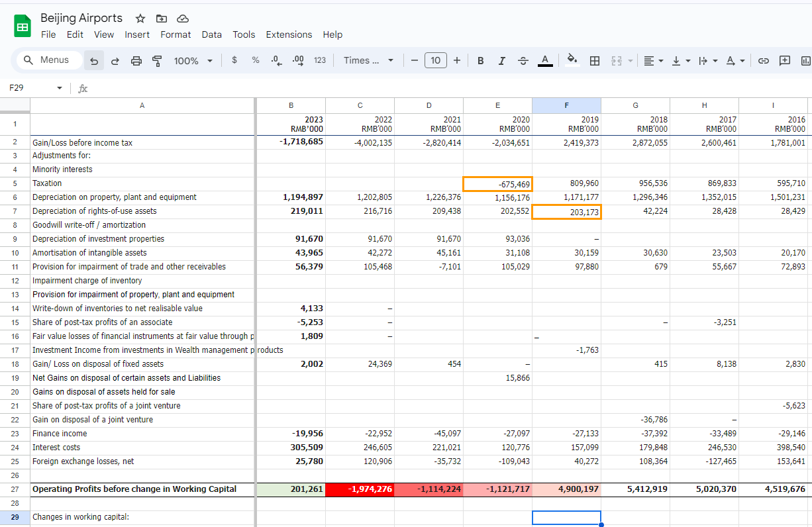Activate the Paint format roller
The width and height of the screenshot is (812, 527).
[x=158, y=61]
